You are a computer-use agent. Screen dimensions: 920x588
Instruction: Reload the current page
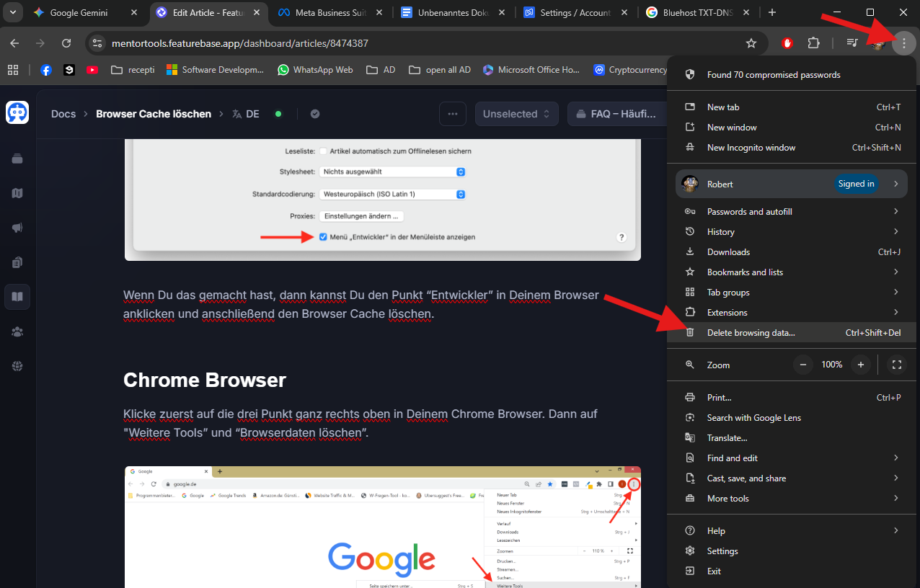[66, 43]
